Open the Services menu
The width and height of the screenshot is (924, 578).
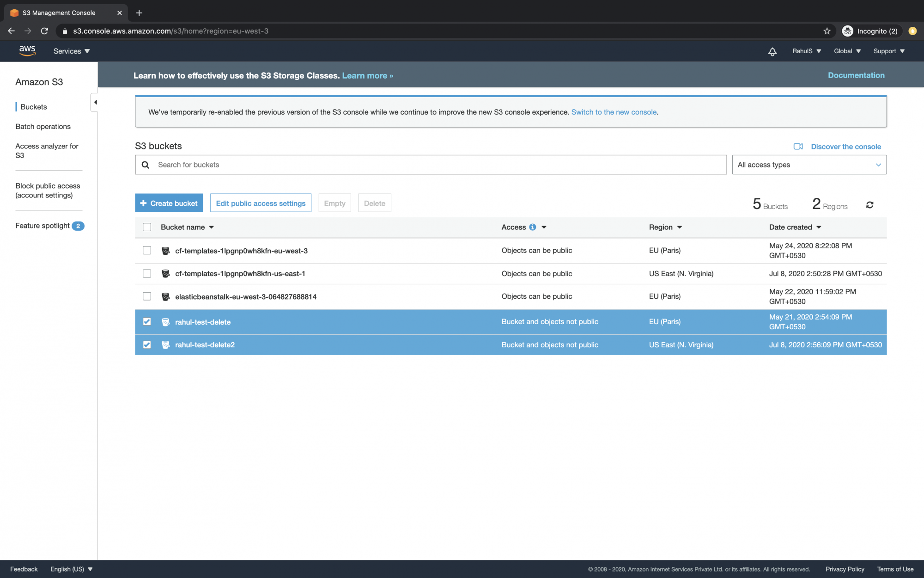[x=71, y=51]
